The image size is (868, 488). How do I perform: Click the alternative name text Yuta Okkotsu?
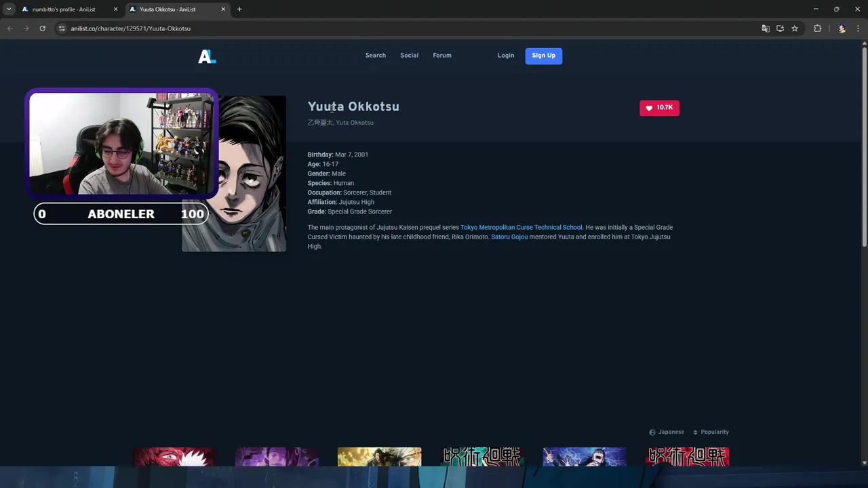[355, 123]
